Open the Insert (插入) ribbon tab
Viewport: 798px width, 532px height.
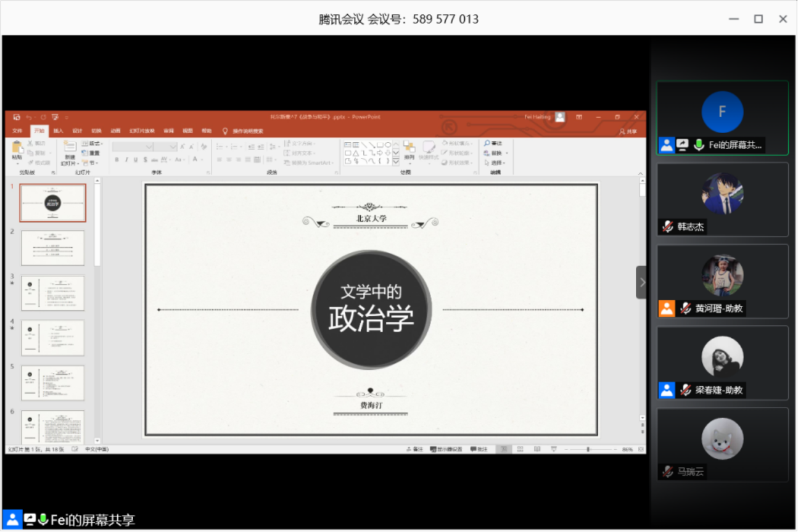click(58, 131)
